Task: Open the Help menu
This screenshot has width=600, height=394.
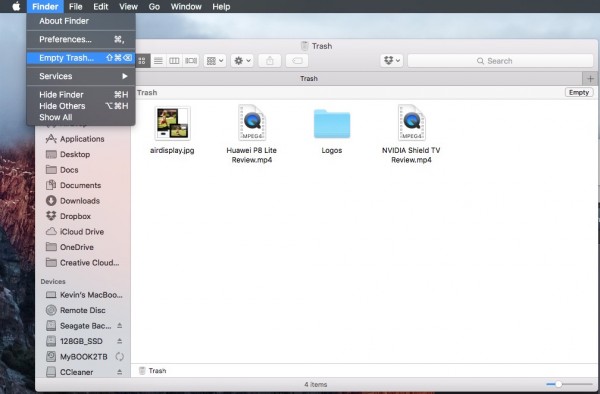Action: click(221, 7)
